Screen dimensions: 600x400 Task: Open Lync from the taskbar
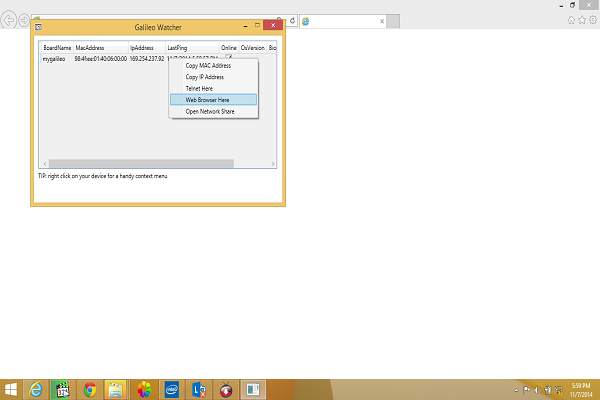pyautogui.click(x=199, y=390)
